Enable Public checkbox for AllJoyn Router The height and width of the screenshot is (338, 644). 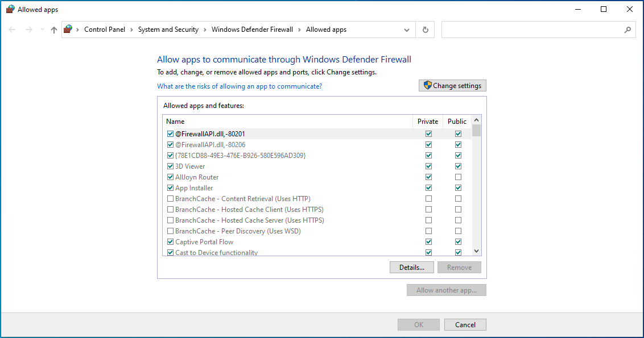pos(458,177)
